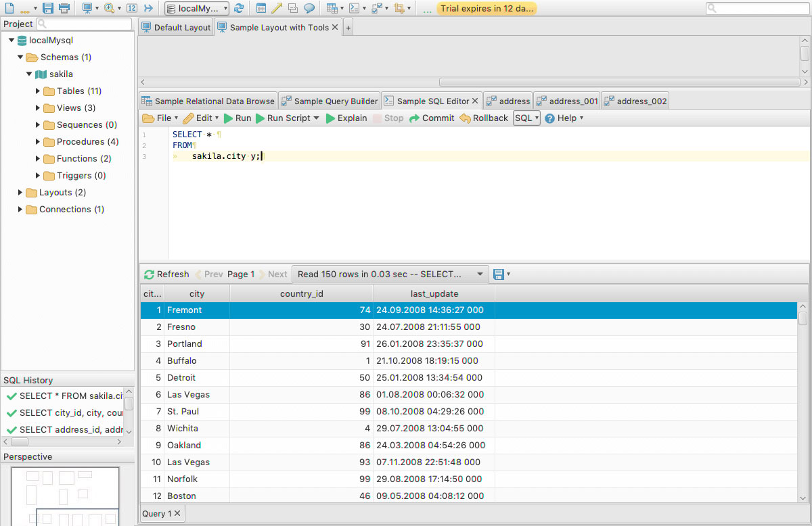The height and width of the screenshot is (526, 812).
Task: Open the query result history dropdown
Action: [x=391, y=274]
